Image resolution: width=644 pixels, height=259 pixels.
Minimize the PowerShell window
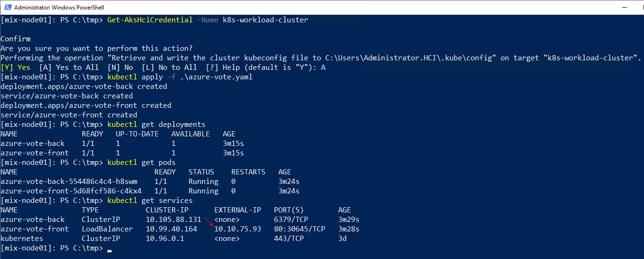point(579,7)
